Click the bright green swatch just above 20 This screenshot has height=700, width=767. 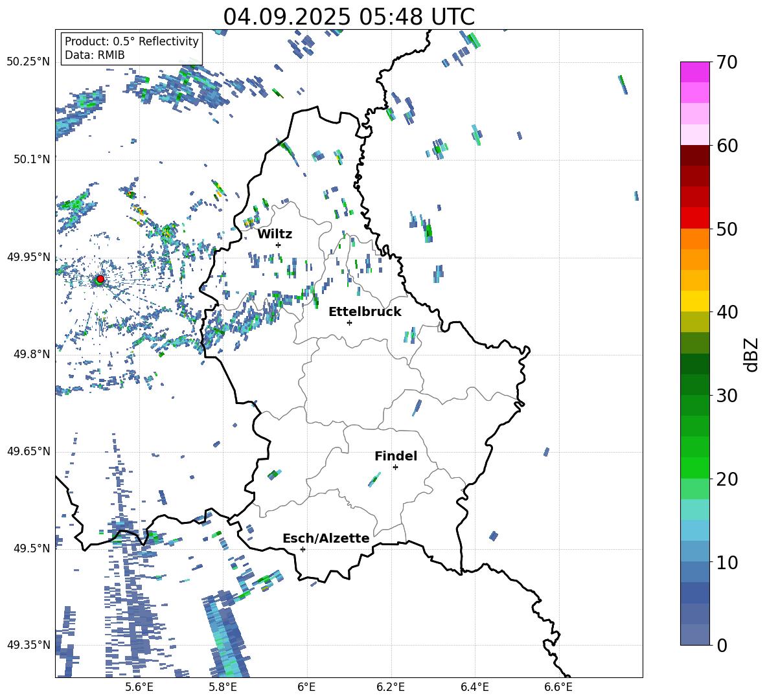click(694, 468)
